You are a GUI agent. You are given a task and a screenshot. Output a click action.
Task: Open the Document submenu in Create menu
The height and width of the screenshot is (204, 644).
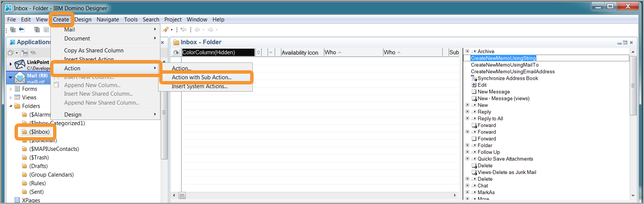coord(105,39)
